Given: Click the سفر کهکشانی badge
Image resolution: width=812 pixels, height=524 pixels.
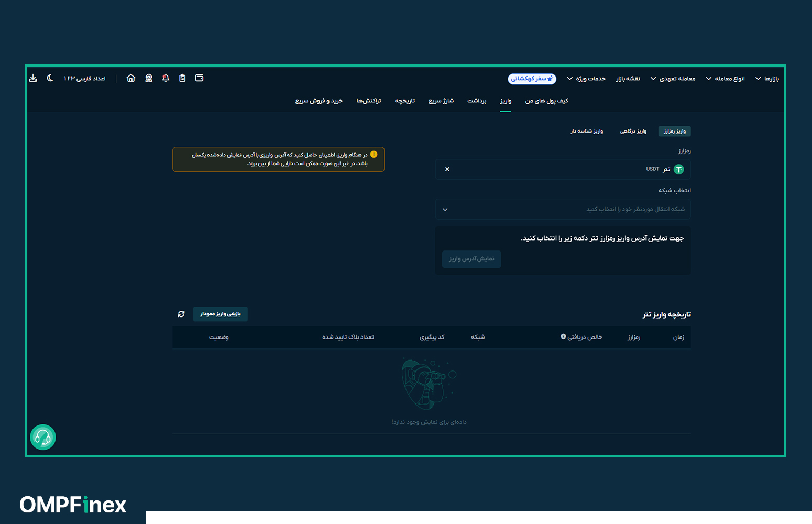Looking at the screenshot, I should coord(532,79).
